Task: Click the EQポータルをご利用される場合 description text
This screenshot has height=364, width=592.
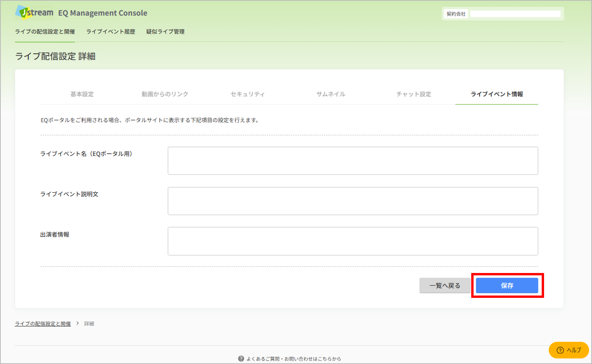Action: tap(150, 120)
